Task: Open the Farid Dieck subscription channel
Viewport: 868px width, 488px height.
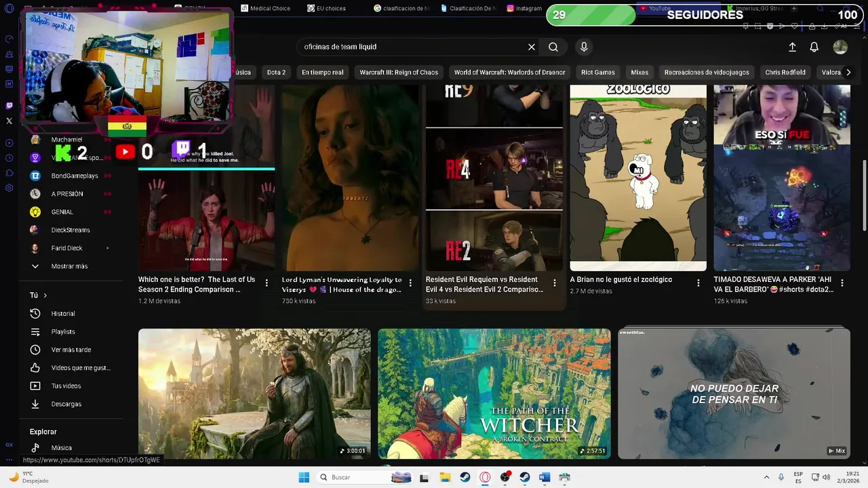Action: (71, 248)
